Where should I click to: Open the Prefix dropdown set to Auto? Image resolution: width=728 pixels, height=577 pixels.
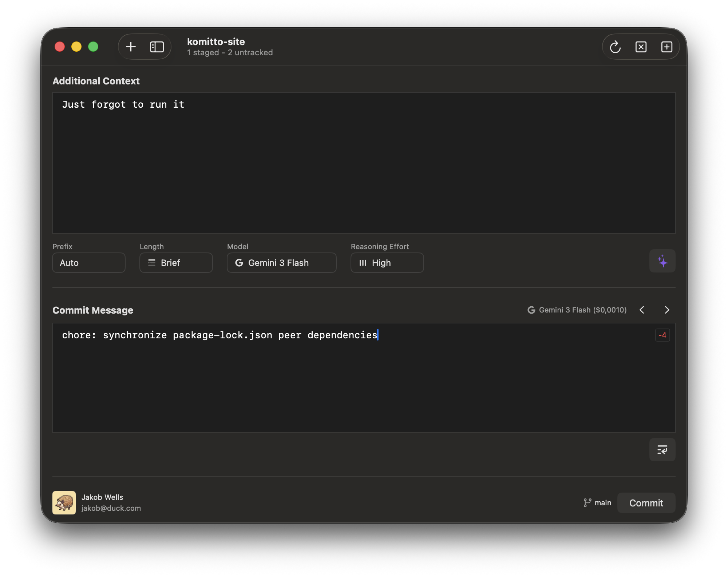tap(89, 263)
